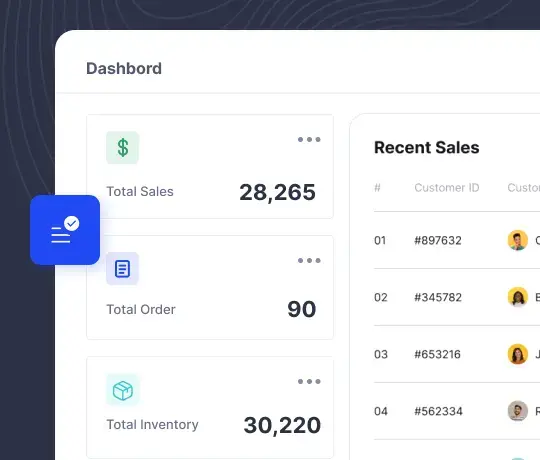Screen dimensions: 540x460
Task: Click row number 03
Action: click(x=381, y=354)
